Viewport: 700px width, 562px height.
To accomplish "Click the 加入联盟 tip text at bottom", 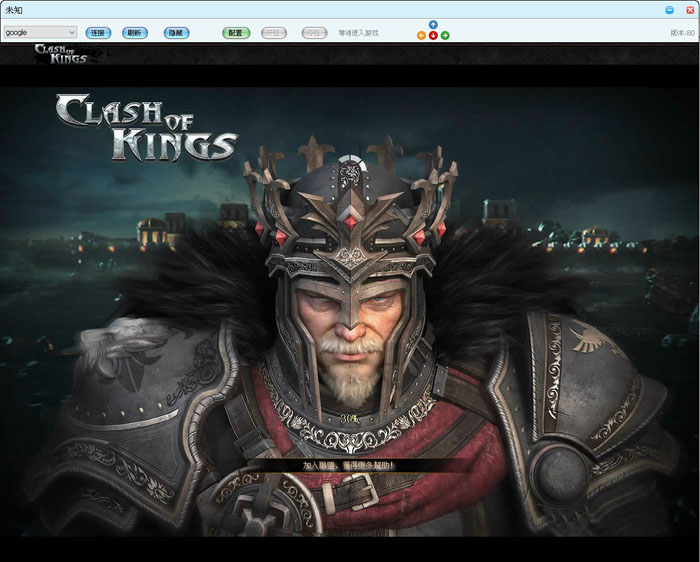I will [x=349, y=465].
